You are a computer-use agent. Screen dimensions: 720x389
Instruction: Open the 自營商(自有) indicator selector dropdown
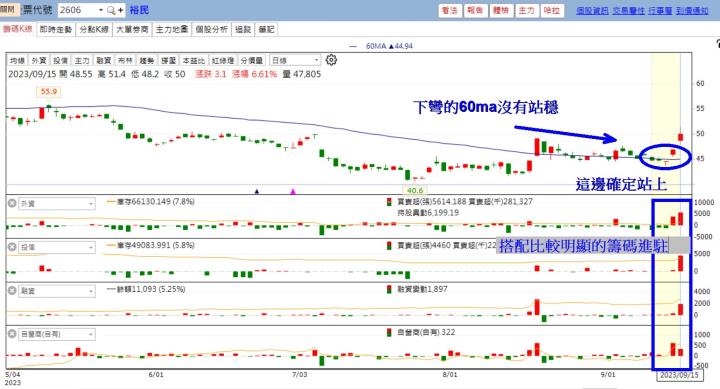click(57, 334)
